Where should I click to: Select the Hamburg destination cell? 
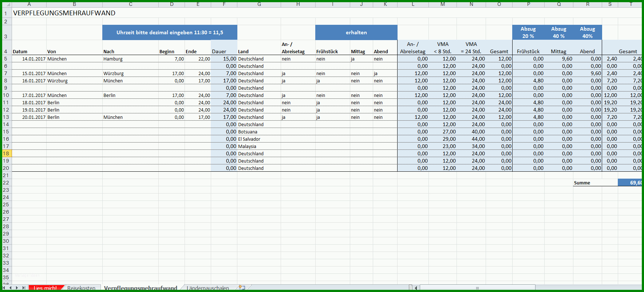tap(130, 59)
